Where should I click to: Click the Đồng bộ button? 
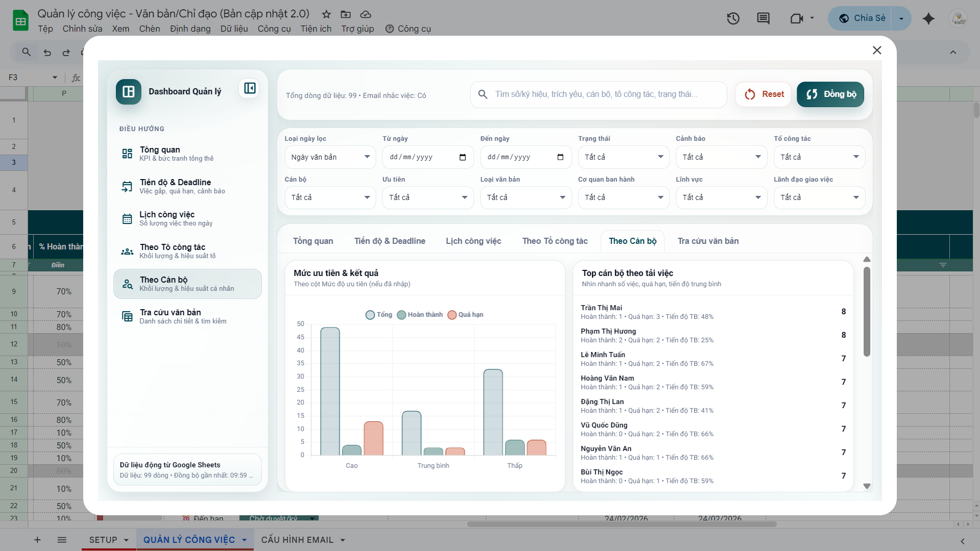click(830, 94)
